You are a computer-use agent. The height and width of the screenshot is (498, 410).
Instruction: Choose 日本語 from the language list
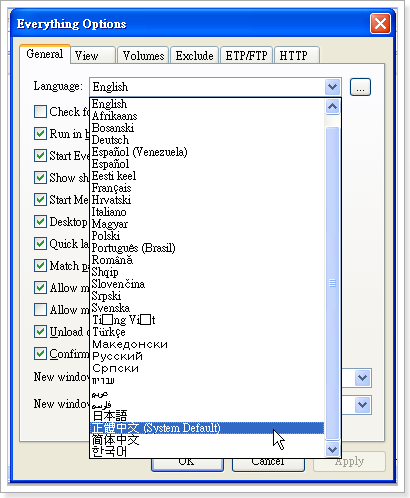pyautogui.click(x=207, y=416)
